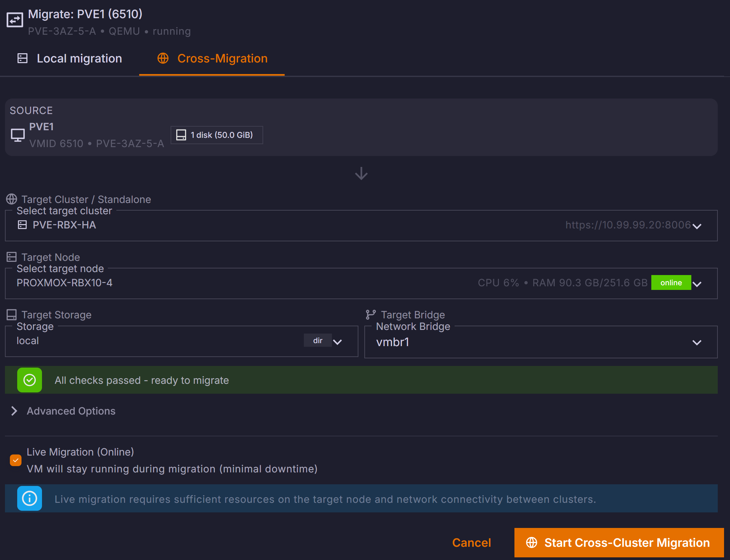The width and height of the screenshot is (730, 560).
Task: Click the server icon beside Local migration
Action: [22, 58]
